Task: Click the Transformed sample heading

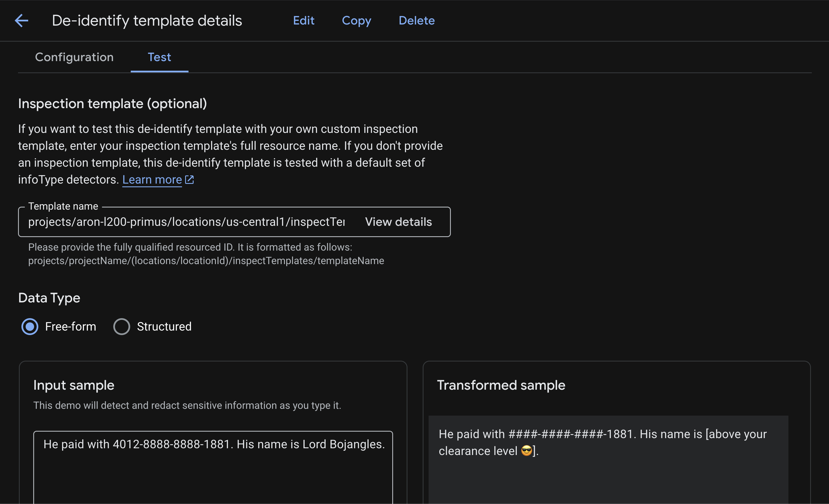Action: click(x=501, y=385)
